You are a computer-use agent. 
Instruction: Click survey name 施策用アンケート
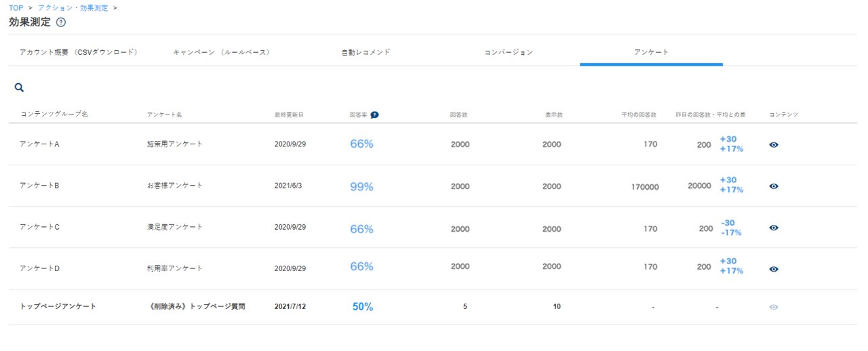[x=174, y=144]
